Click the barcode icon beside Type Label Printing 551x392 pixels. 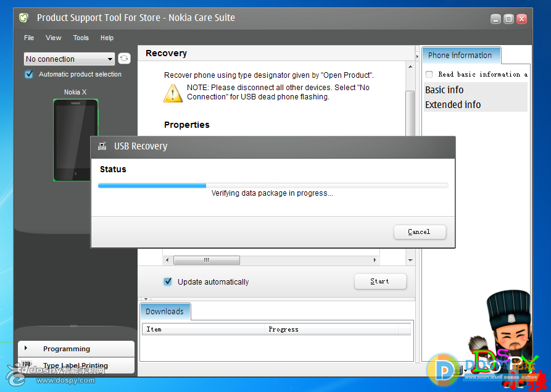(27, 364)
